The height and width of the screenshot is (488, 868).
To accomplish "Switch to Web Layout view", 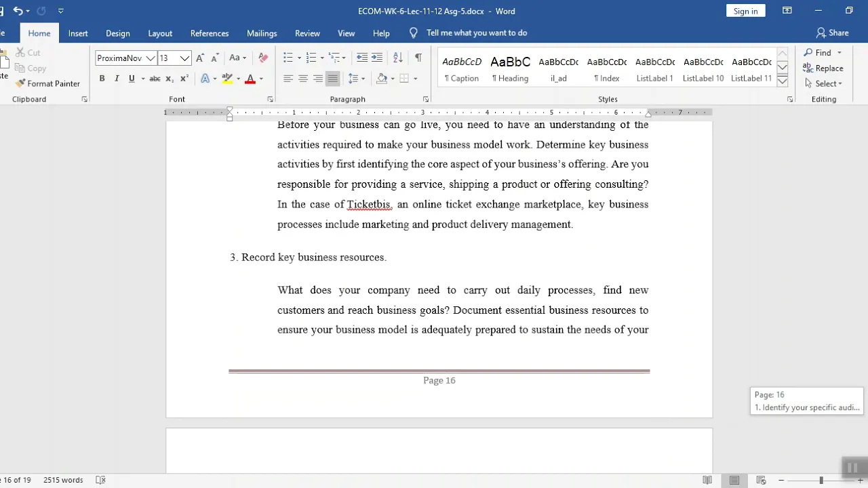I will click(762, 480).
